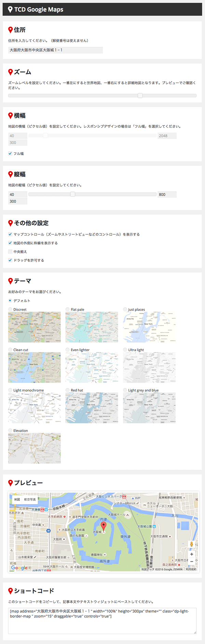This screenshot has width=205, height=644.
Task: Uncheck the フル幅 checkbox
Action: point(10,153)
